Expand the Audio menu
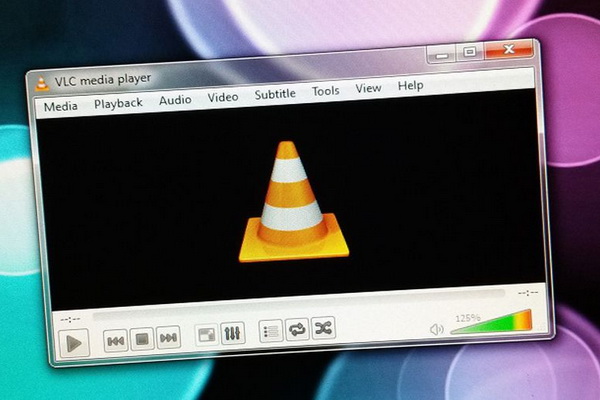 coord(175,100)
